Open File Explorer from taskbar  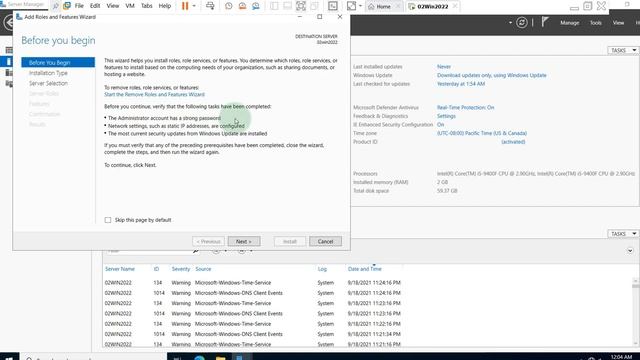[220, 357]
